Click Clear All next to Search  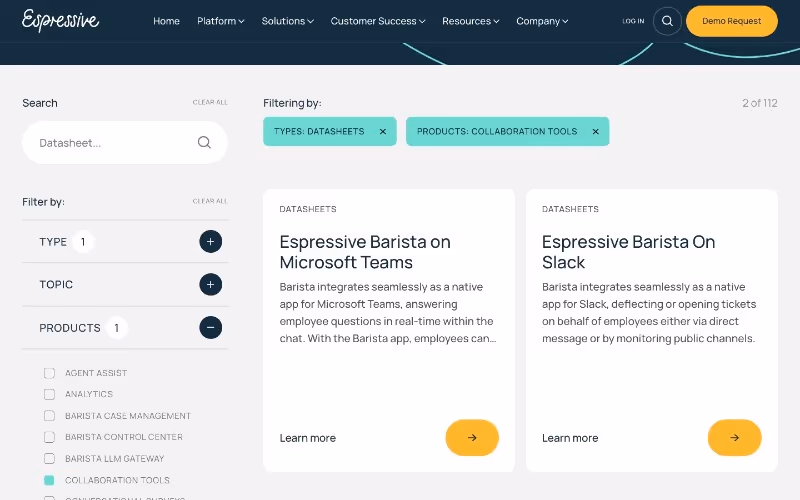(x=210, y=103)
